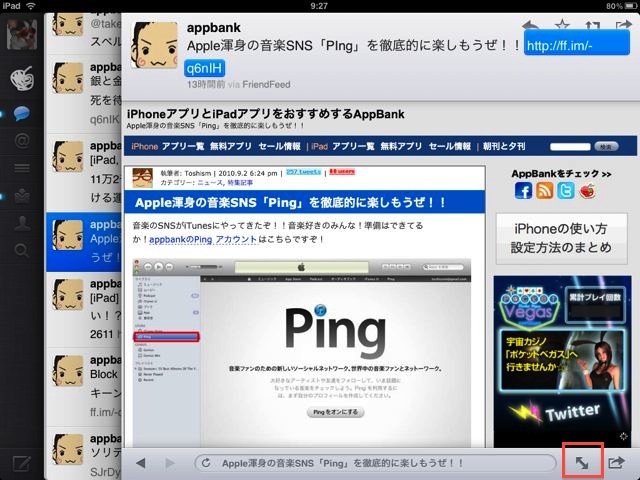Open the AppBank apple icon link
Screen dimensions: 640x480
click(587, 191)
